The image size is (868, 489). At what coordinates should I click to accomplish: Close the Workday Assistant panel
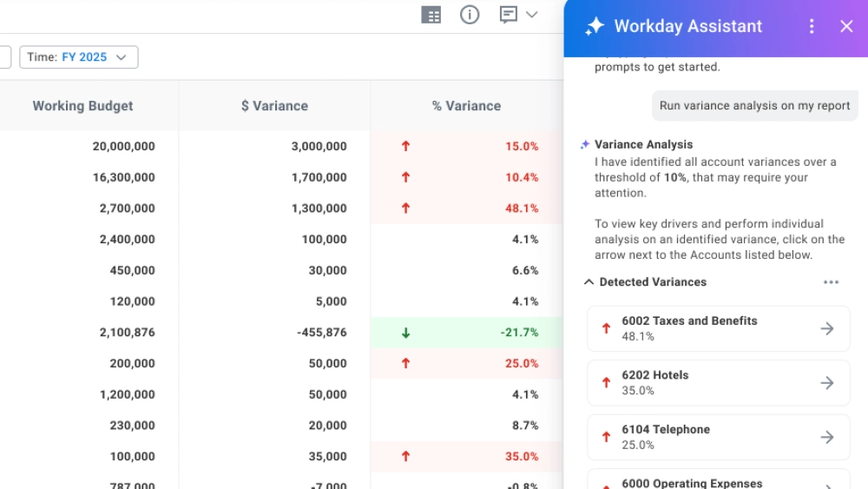point(846,26)
